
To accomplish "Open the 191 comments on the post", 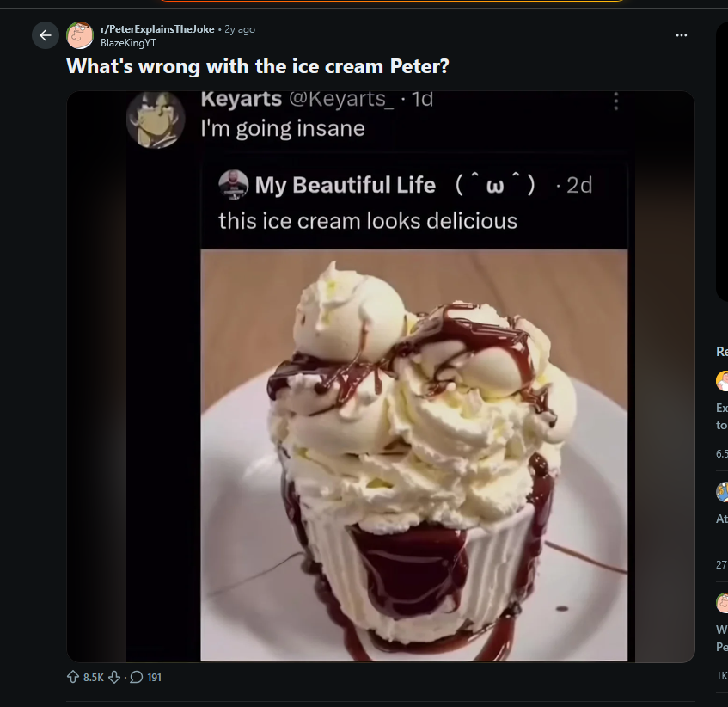I will tap(145, 677).
